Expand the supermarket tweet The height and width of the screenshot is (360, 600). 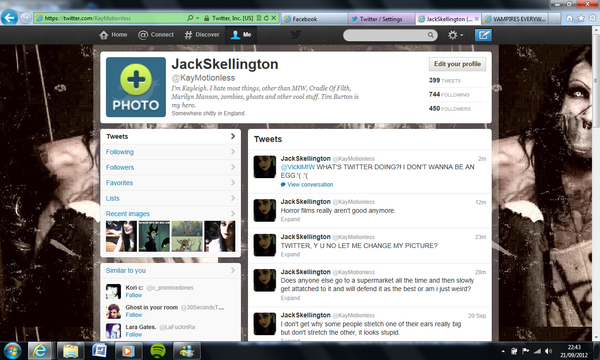pos(290,298)
